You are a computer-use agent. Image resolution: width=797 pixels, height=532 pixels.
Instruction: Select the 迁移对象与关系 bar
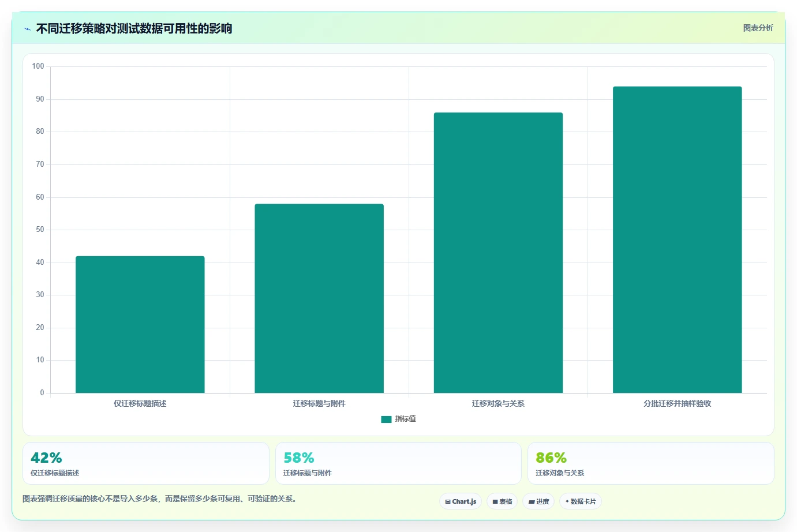(x=498, y=253)
